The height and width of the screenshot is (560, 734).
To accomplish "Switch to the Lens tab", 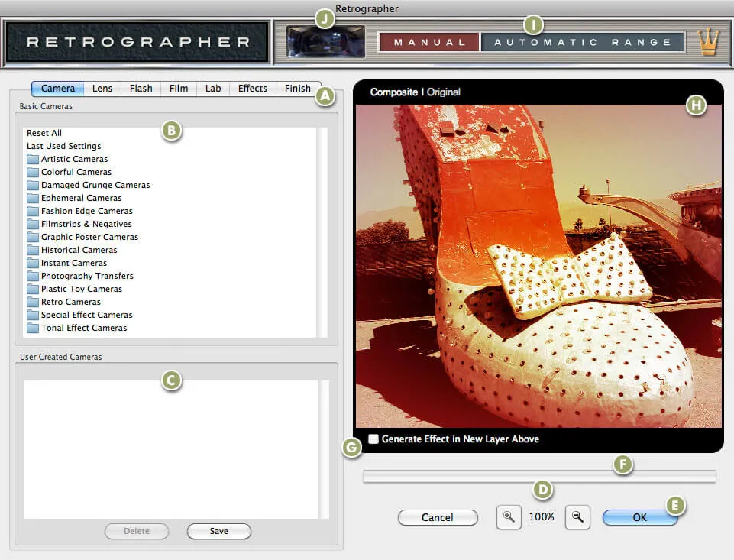I will click(x=102, y=88).
